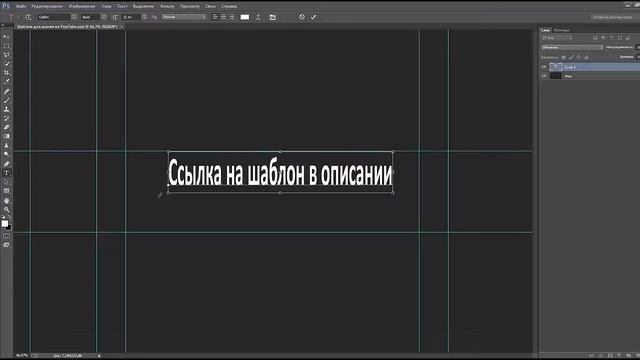Toggle text orientation in options bar

click(28, 17)
